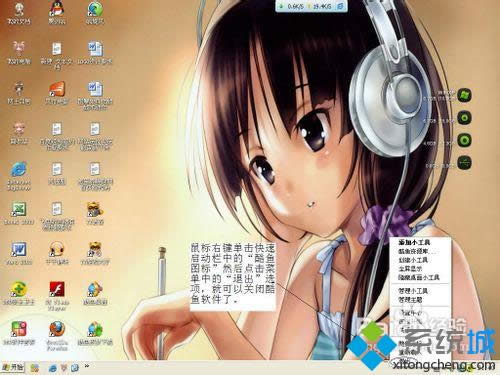500x375 pixels.
Task: Open the pink bunny-ear character shortcut
Action: pyautogui.click(x=19, y=49)
